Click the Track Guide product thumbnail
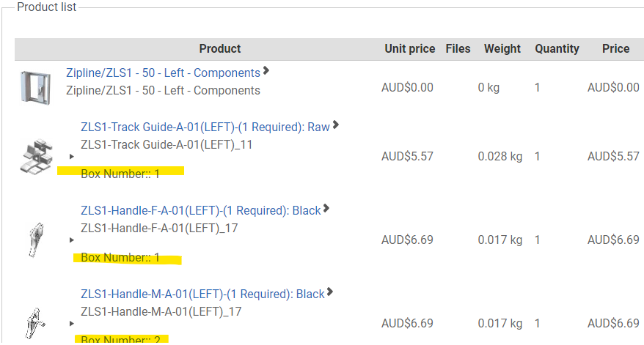 pos(37,156)
